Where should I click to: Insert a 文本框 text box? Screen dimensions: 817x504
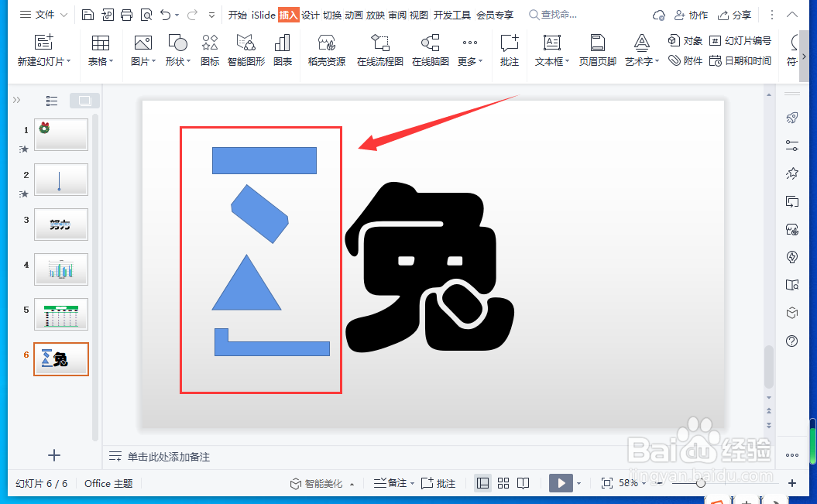point(552,50)
